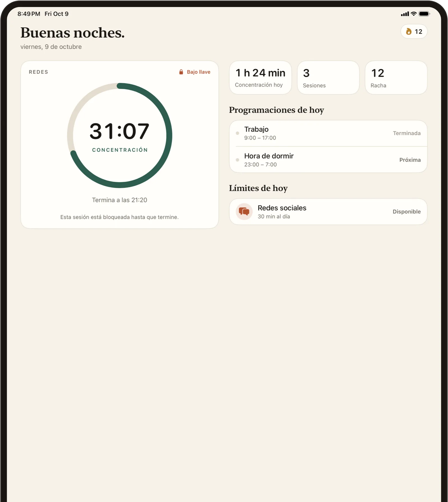The height and width of the screenshot is (502, 448).
Task: Click the 'Buenas noches.' greeting
Action: coord(73,32)
